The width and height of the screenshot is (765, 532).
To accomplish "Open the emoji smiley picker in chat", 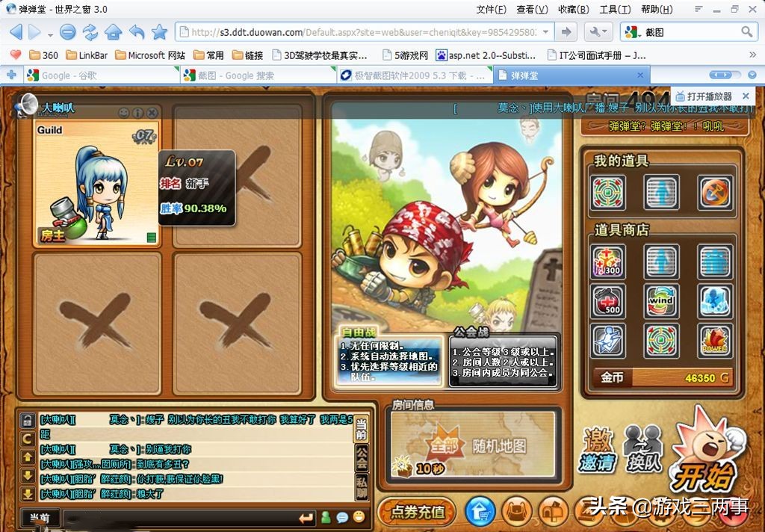I will pyautogui.click(x=359, y=517).
